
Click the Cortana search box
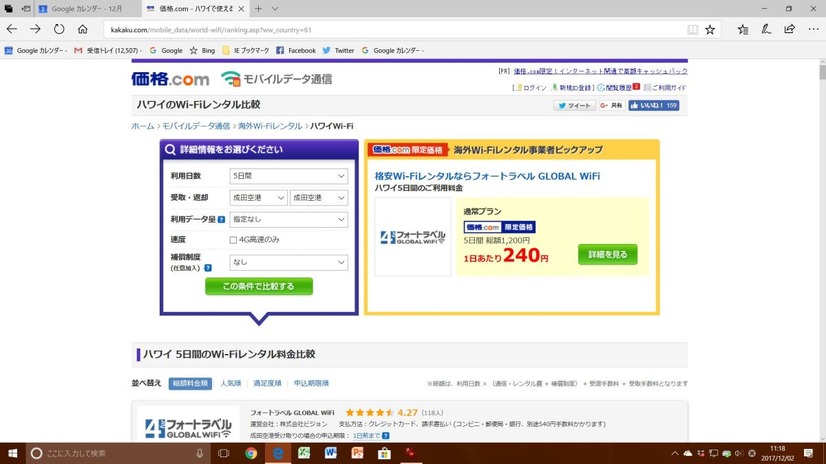[116, 453]
